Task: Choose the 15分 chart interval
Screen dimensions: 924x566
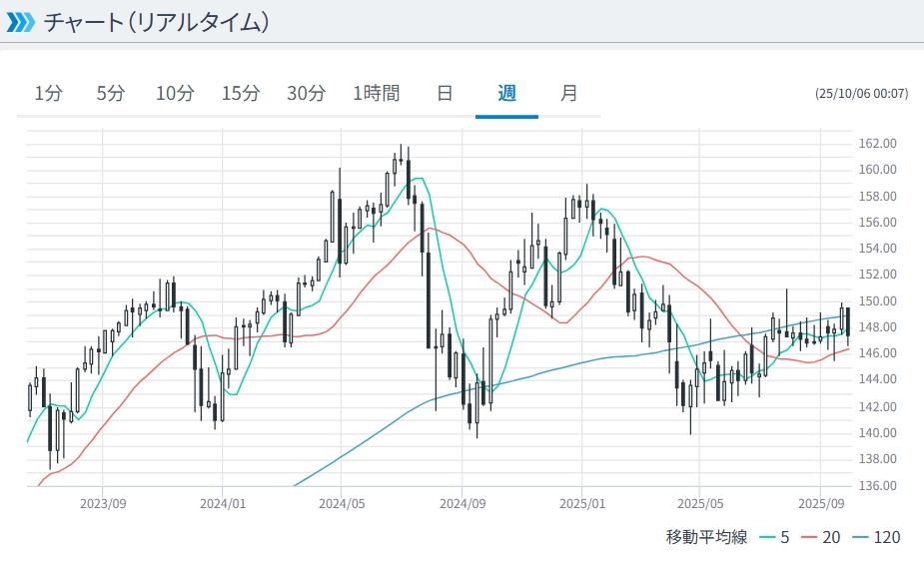Action: pos(240,94)
